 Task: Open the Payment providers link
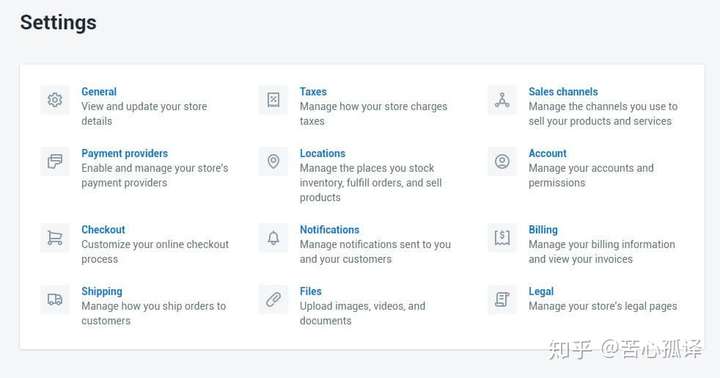tap(124, 153)
